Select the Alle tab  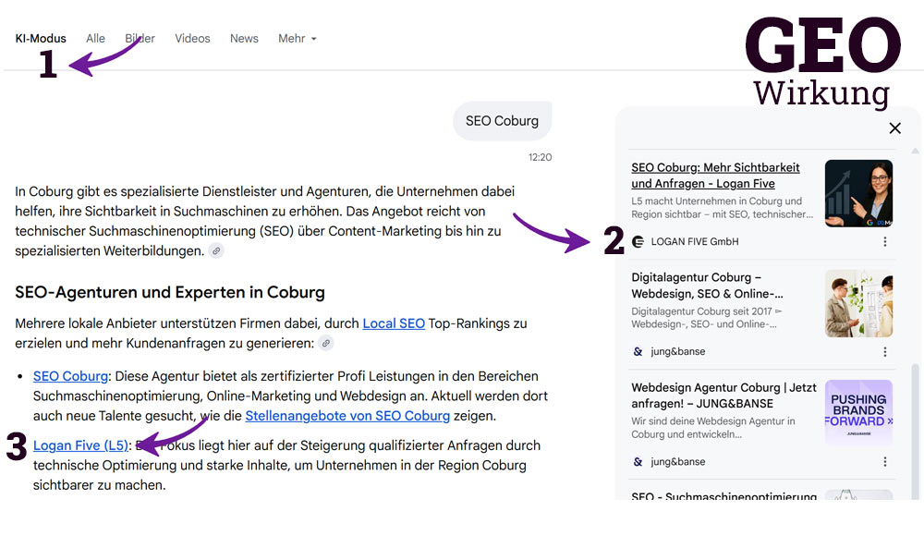95,38
